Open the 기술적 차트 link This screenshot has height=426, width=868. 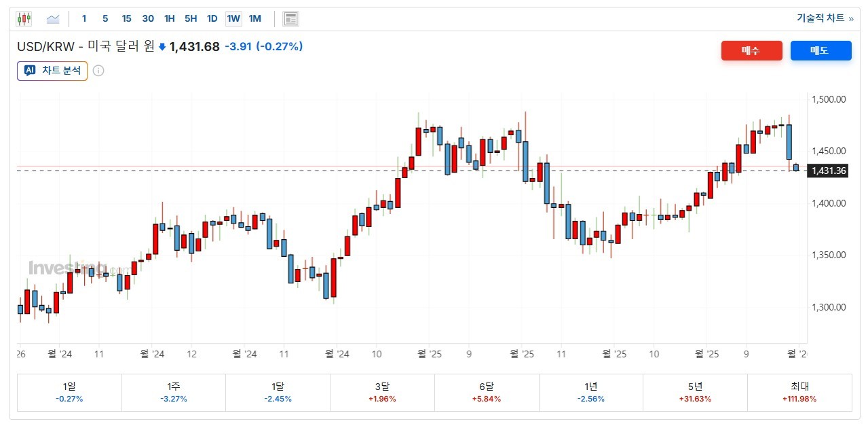click(x=825, y=18)
